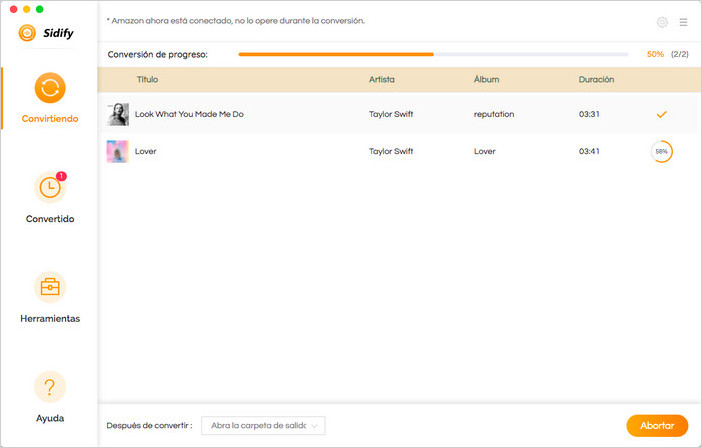Click the duration 03:31

coord(589,114)
